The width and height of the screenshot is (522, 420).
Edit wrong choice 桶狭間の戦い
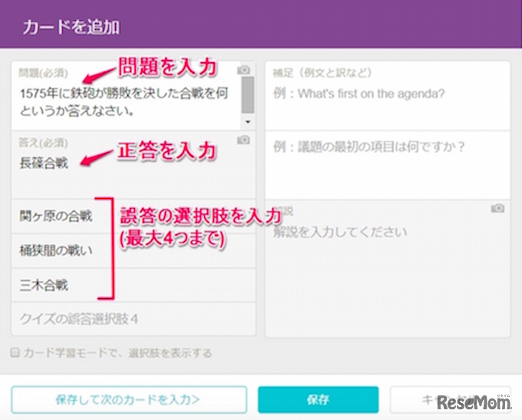tap(133, 251)
